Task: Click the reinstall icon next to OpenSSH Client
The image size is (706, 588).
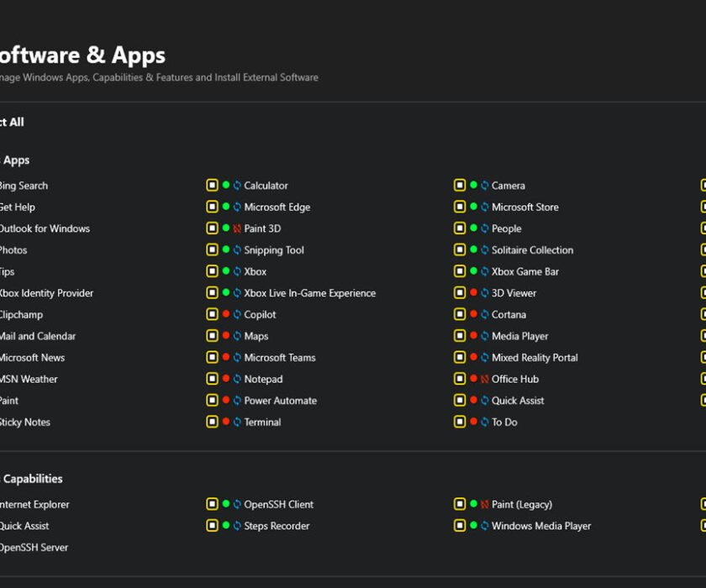Action: (x=237, y=504)
